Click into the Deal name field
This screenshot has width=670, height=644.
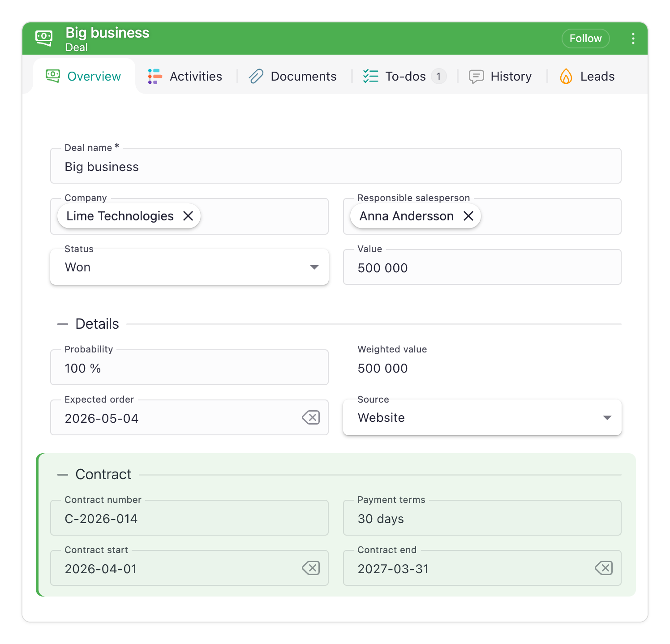[336, 166]
